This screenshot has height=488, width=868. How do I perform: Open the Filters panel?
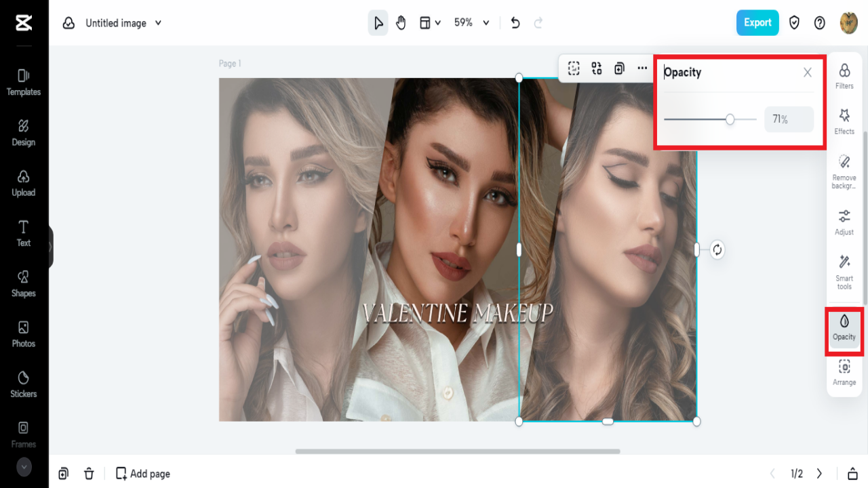[844, 75]
